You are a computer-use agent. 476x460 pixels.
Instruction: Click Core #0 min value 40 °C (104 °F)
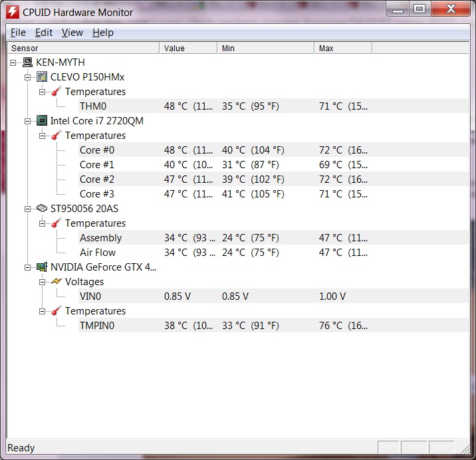pyautogui.click(x=253, y=150)
